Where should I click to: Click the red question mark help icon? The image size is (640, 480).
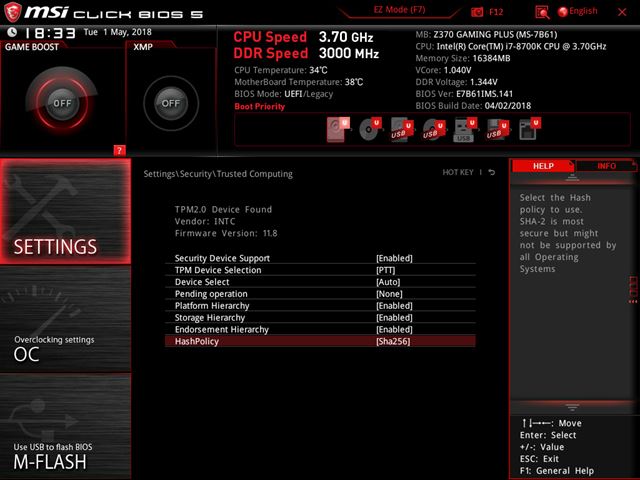tap(119, 150)
